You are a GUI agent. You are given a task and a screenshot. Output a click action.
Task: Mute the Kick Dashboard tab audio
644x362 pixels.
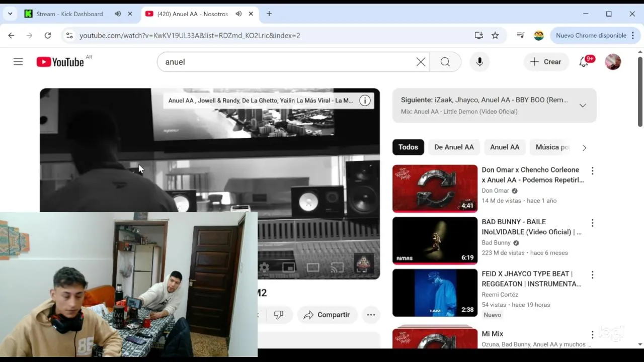118,14
